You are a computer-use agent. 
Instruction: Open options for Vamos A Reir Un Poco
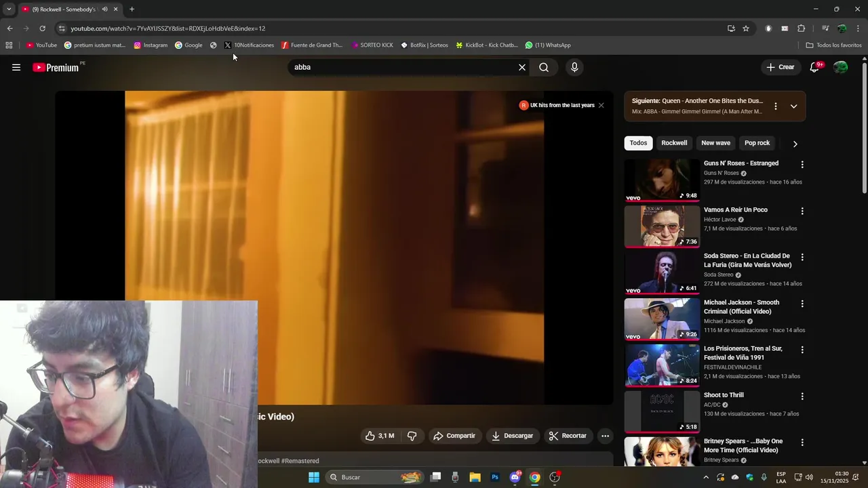tap(802, 211)
